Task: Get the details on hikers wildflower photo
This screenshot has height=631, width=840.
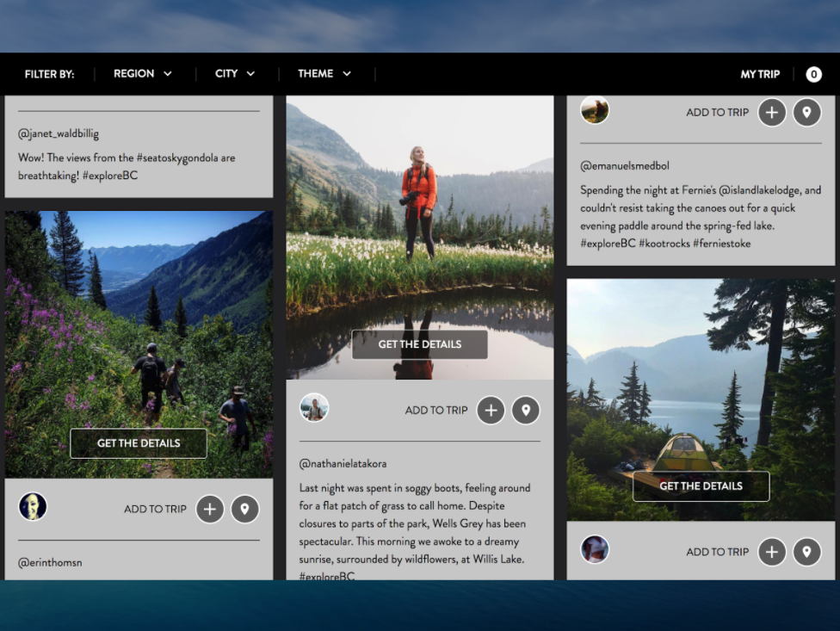Action: tap(139, 443)
